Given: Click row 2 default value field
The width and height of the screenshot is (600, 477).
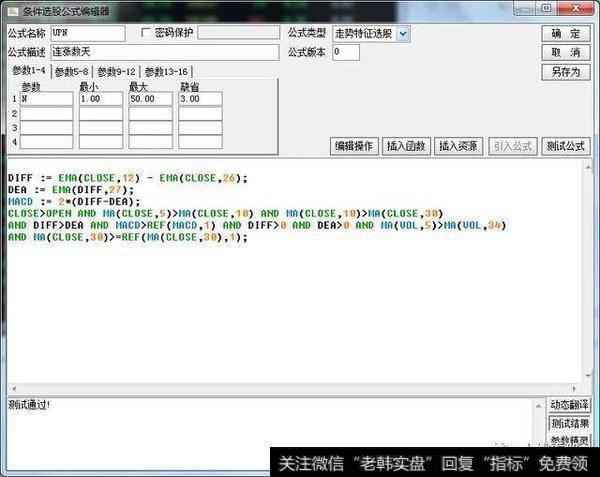Looking at the screenshot, I should [x=200, y=114].
